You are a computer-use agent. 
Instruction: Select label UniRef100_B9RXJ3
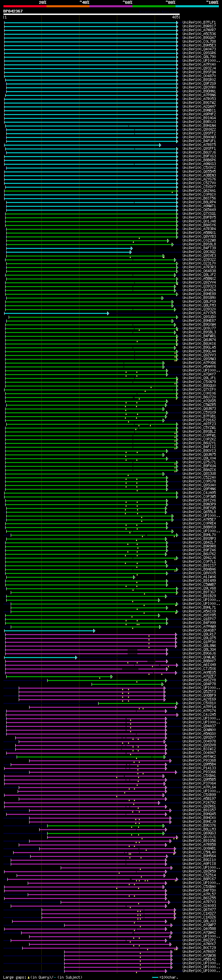point(199,122)
